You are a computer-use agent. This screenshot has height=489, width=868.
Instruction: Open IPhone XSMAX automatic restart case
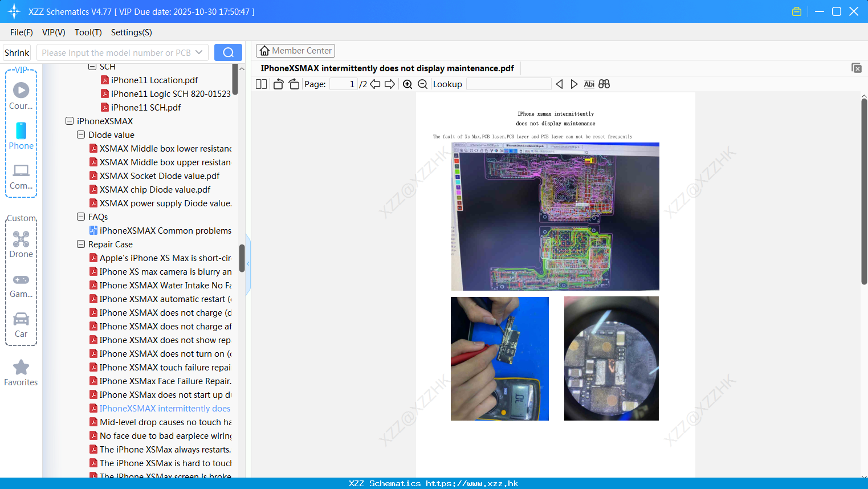click(x=160, y=299)
